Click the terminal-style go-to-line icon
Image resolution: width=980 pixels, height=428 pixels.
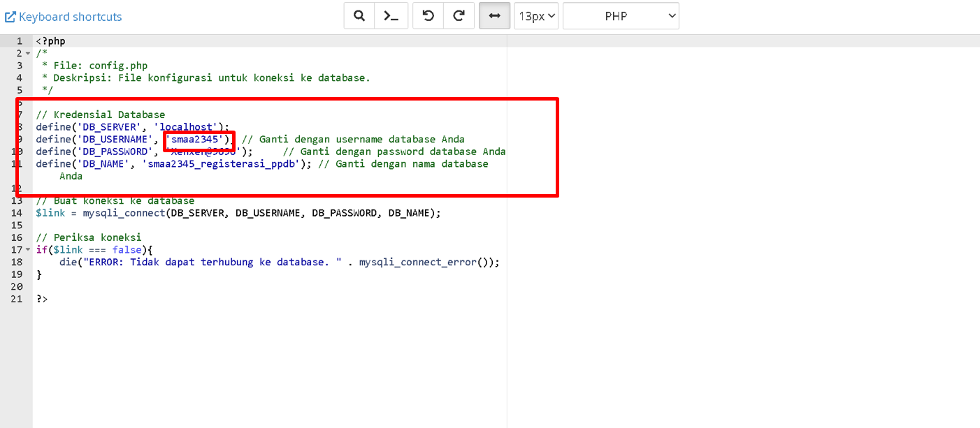[x=391, y=16]
